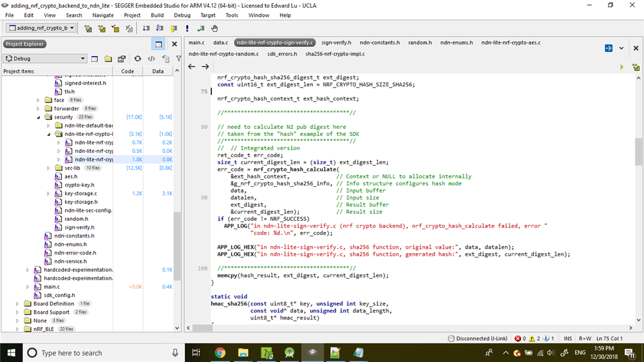Image resolution: width=644 pixels, height=362 pixels.
Task: Click the filter funnel icon in Project Explorer
Action: tap(178, 59)
